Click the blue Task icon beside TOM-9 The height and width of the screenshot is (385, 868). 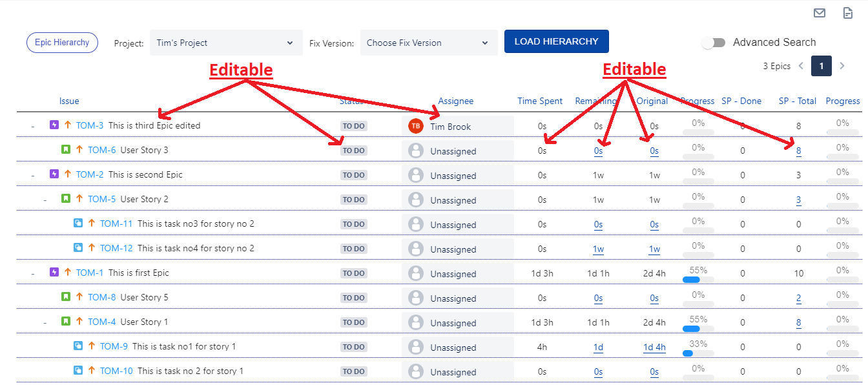78,346
